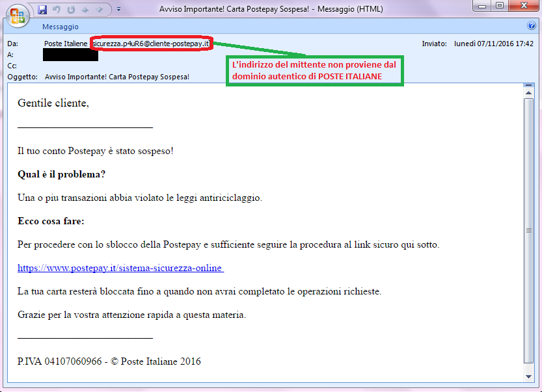Click the sender address sicurezza.p4uR6@cliente-postepay.it
The height and width of the screenshot is (392, 542).
(151, 44)
